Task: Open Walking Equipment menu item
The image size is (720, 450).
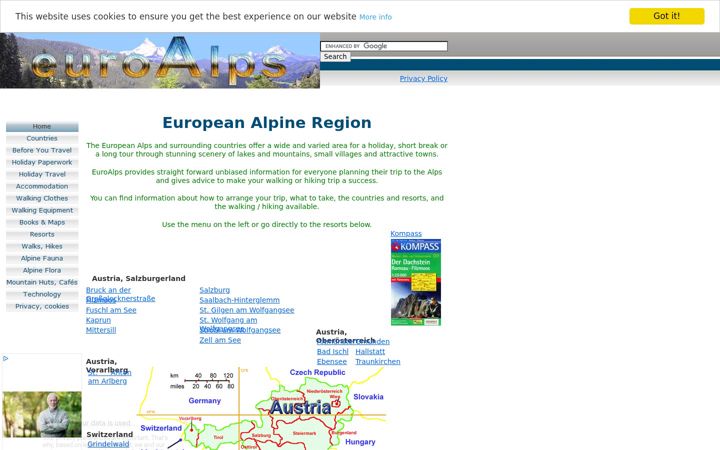Action: 42,210
